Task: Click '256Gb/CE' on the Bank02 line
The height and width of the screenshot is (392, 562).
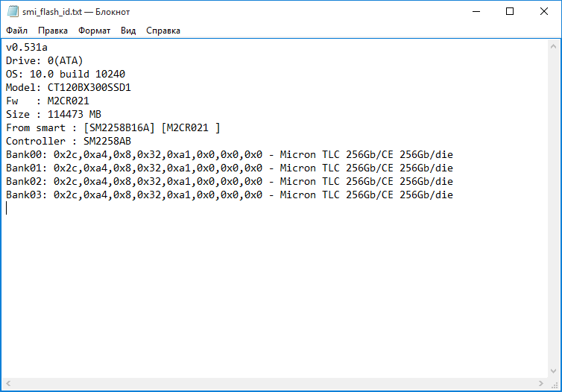Action: click(370, 182)
